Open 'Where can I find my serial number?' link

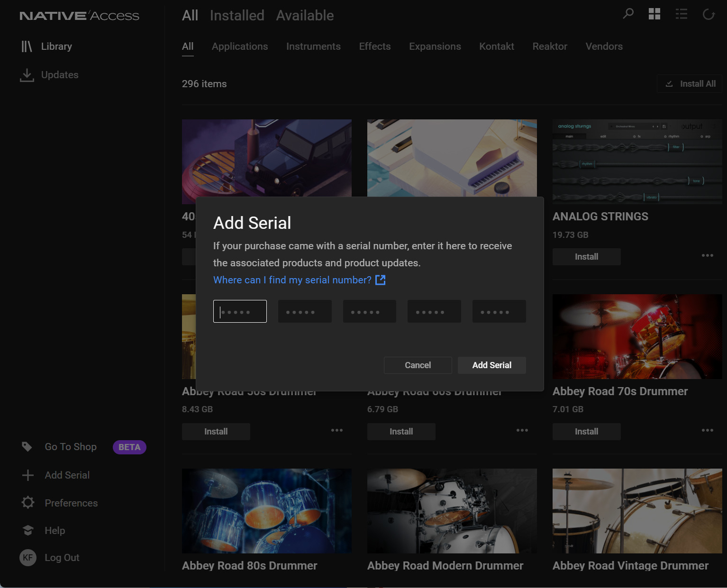pyautogui.click(x=292, y=280)
